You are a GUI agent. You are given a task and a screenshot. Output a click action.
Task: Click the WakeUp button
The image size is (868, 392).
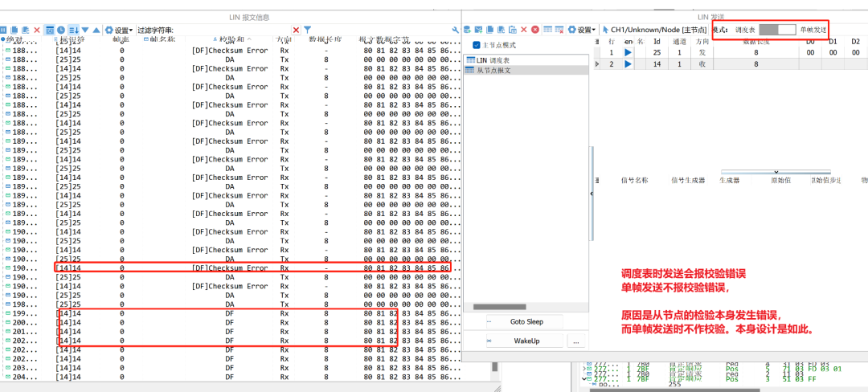526,341
